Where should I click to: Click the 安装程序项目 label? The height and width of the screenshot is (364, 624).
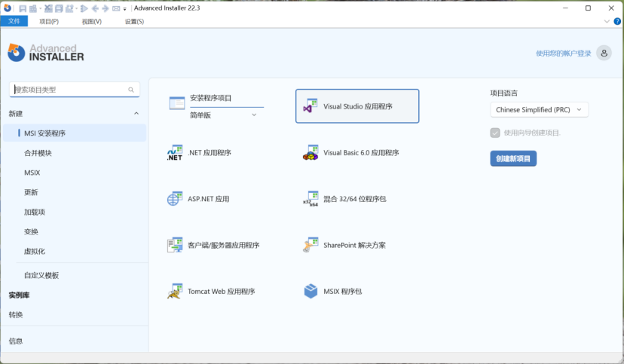tap(210, 98)
